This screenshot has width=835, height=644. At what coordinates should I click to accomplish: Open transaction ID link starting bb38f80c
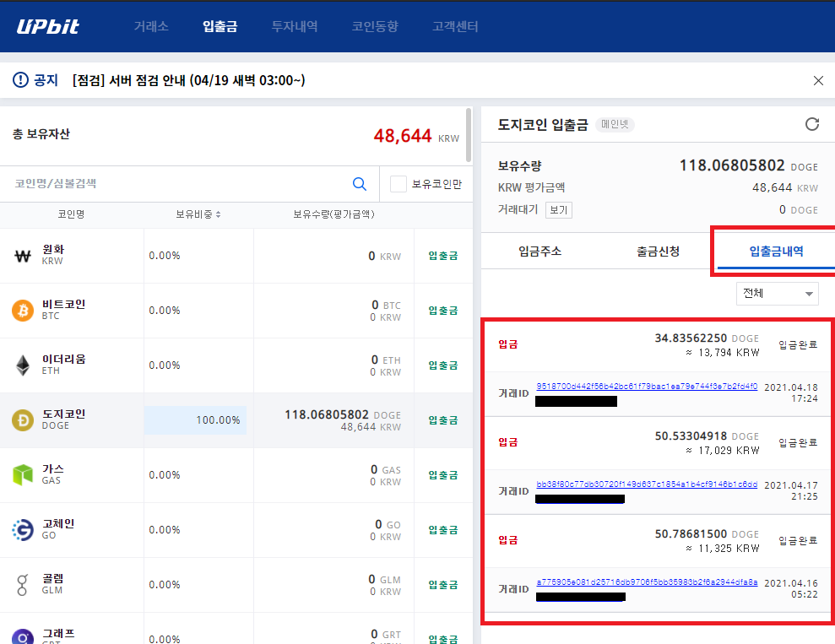coord(647,484)
